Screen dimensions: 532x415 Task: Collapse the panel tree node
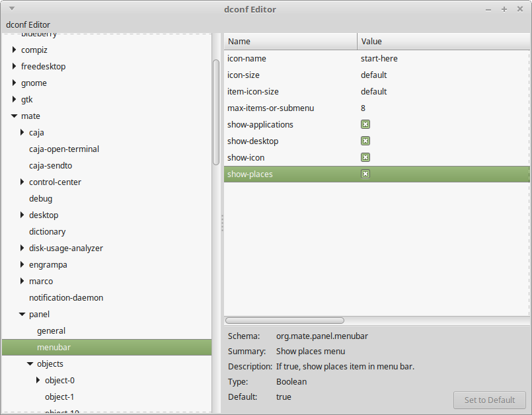(x=22, y=314)
